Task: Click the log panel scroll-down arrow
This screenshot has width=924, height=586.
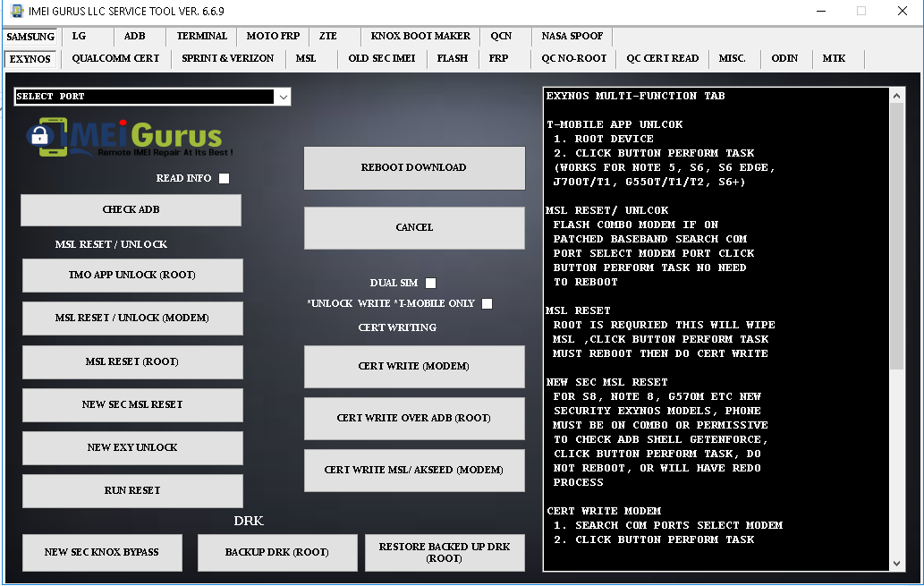Action: click(896, 564)
